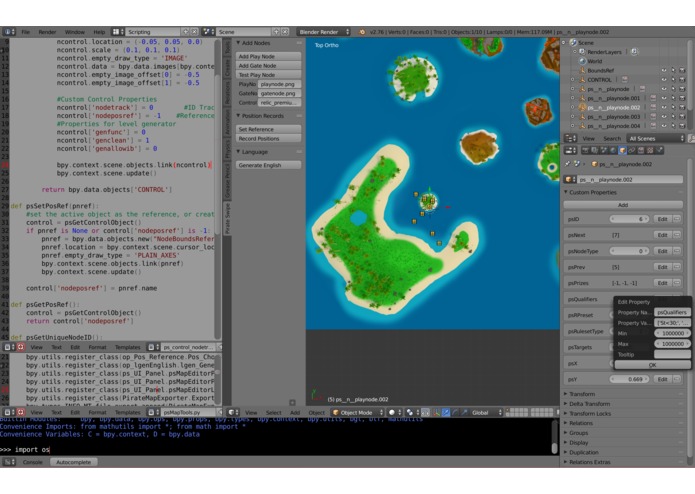Click the Generate English button
Viewport: 695px width, 494px height.
tap(269, 165)
